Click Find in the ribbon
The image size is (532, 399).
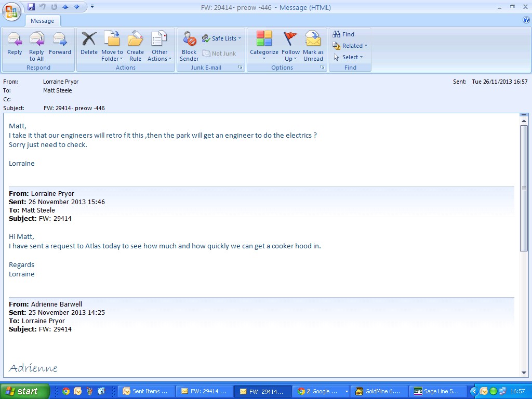pyautogui.click(x=343, y=34)
